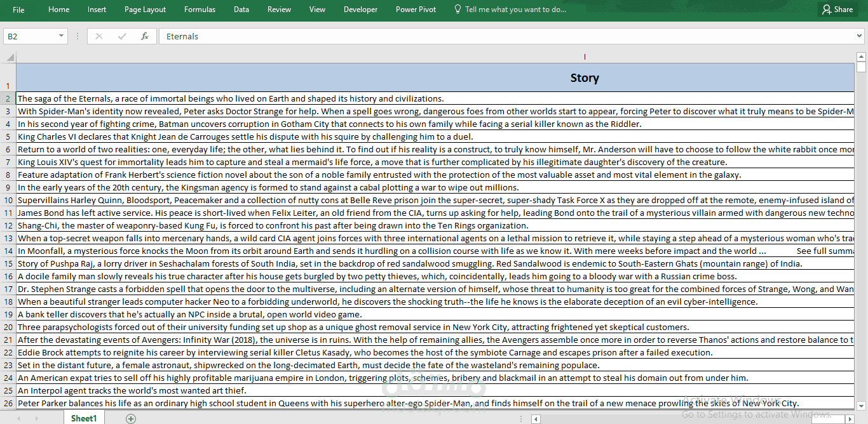Click the Select All corner triangle

click(10, 58)
